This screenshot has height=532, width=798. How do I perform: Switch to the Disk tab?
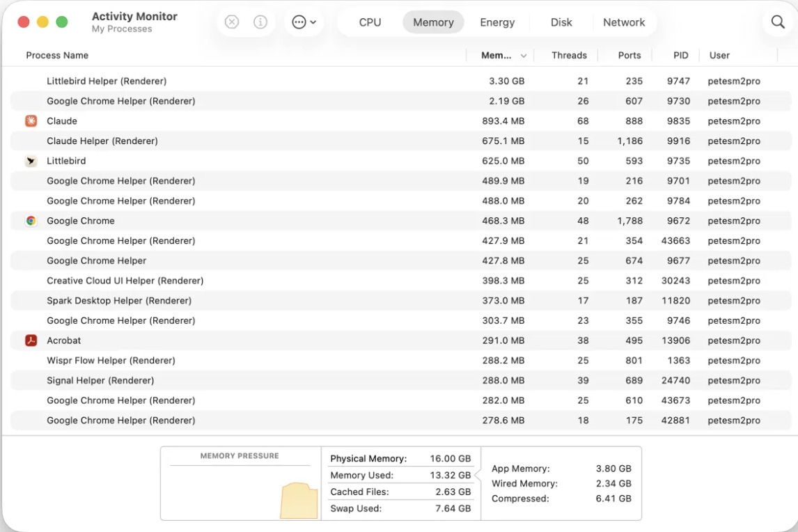(561, 22)
